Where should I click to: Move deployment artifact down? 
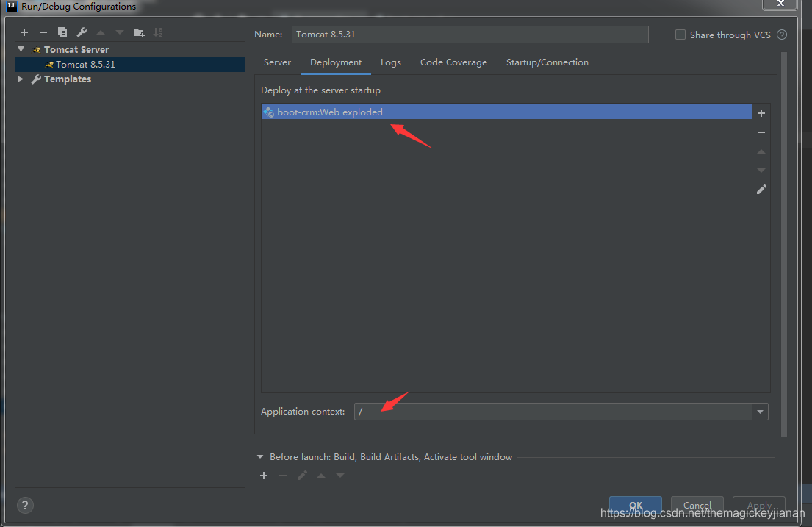(761, 170)
